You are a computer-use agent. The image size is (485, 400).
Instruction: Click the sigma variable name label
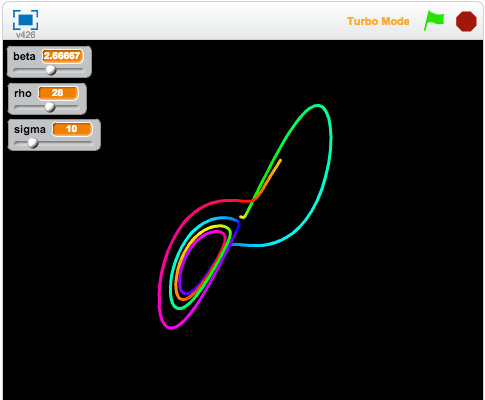point(30,129)
